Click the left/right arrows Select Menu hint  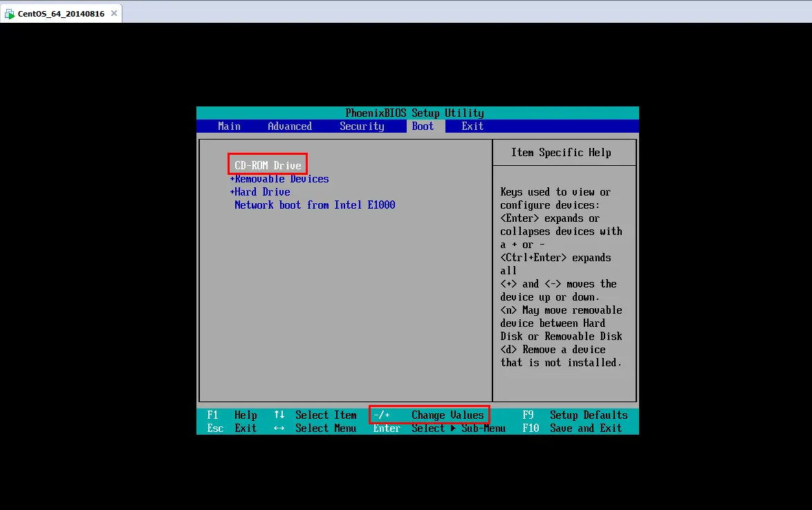(315, 428)
